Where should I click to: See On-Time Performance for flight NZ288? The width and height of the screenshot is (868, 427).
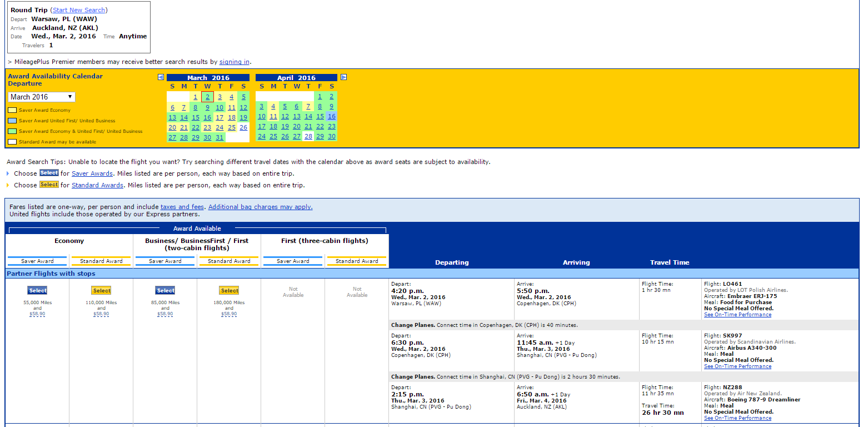pos(737,418)
